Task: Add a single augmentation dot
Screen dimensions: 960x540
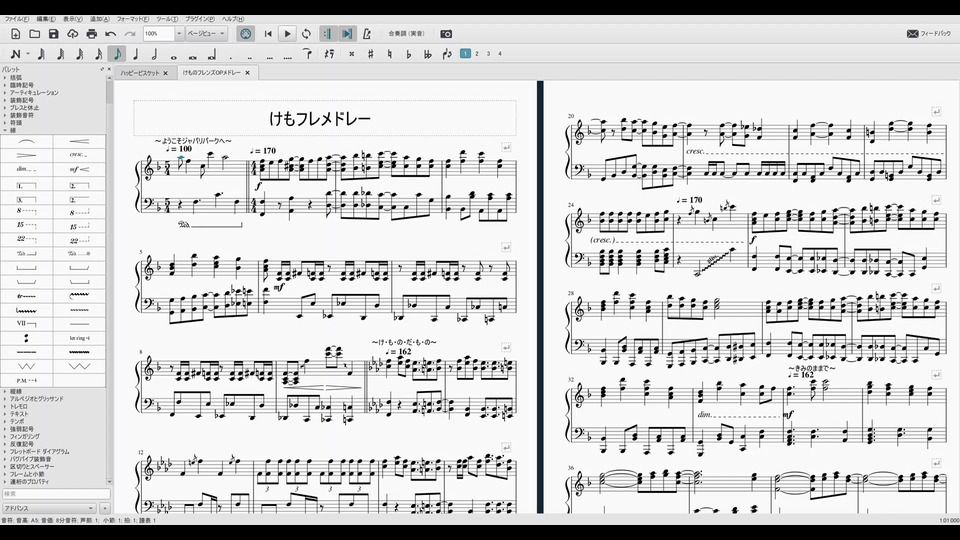Action: (x=231, y=57)
